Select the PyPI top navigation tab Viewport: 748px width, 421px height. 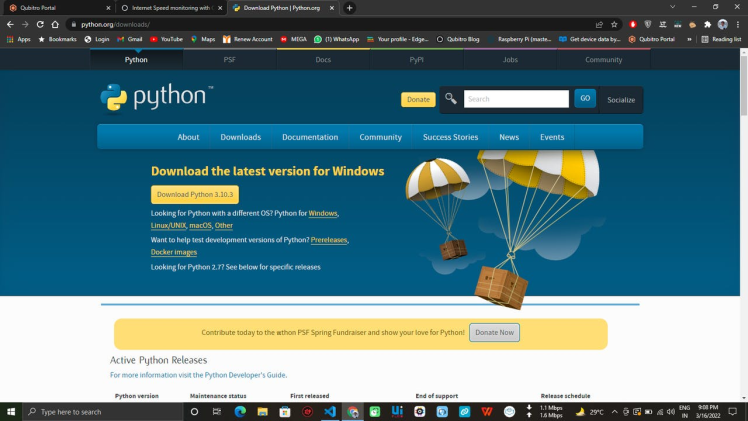click(416, 60)
